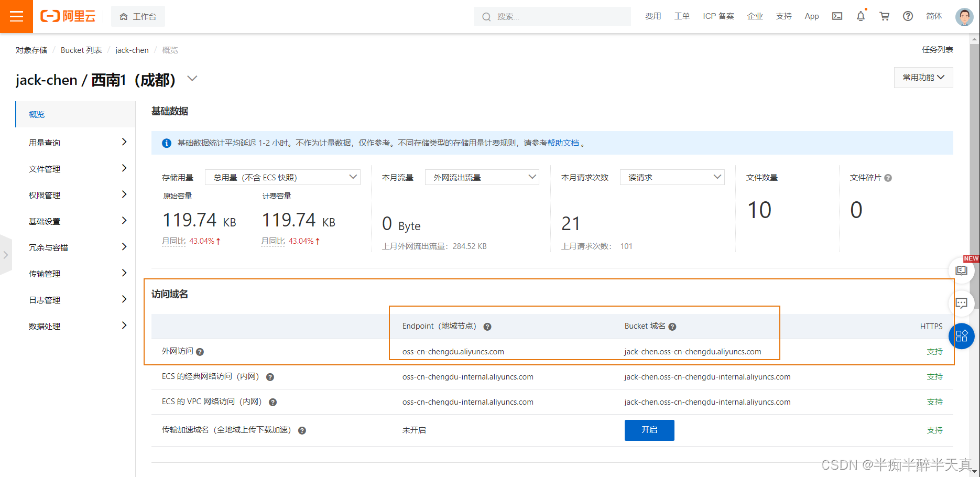
Task: Click 支持 in the 传输加速域名 row
Action: [x=934, y=430]
